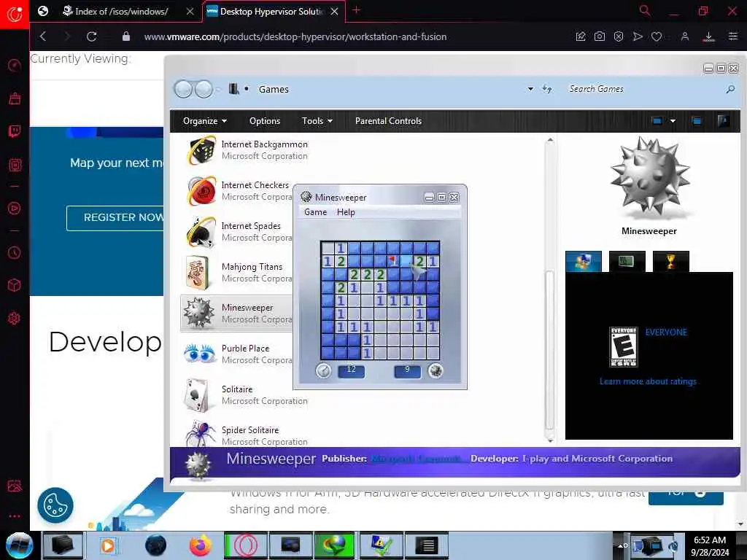Viewport: 747px width, 560px height.
Task: Open the downloads arrow icon
Action: point(708,36)
